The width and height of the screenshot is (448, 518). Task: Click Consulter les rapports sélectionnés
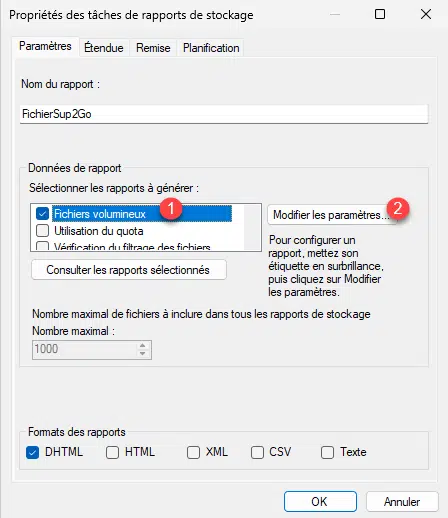coord(129,270)
